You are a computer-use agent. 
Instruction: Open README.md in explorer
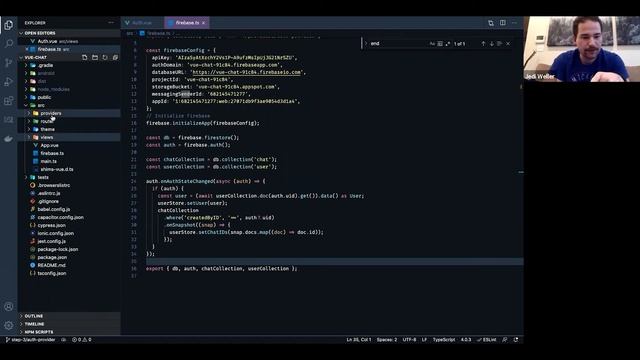click(x=51, y=265)
